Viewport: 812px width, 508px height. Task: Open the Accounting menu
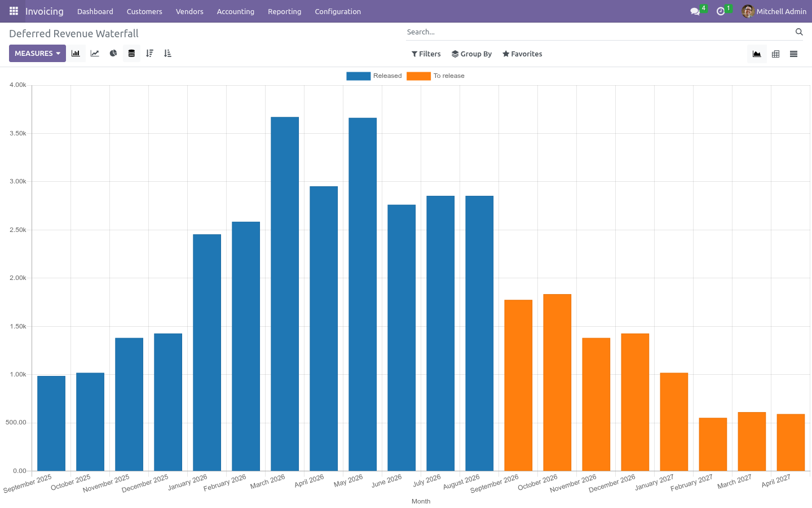coord(236,11)
